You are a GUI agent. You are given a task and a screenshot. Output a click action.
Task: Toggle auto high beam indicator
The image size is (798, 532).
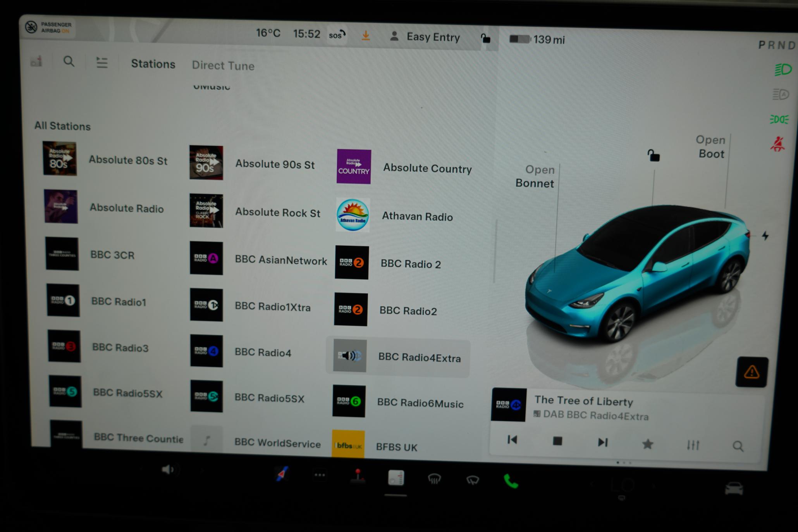pyautogui.click(x=781, y=94)
